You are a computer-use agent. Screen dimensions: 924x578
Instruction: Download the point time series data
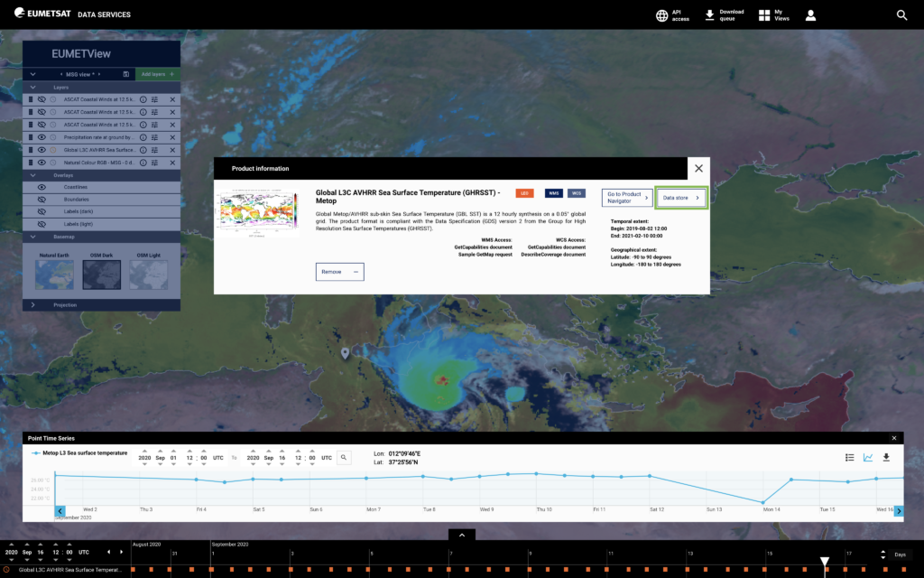(885, 458)
